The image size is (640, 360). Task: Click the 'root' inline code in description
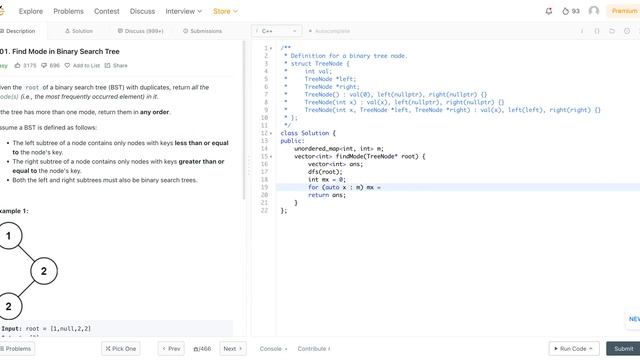[32, 87]
